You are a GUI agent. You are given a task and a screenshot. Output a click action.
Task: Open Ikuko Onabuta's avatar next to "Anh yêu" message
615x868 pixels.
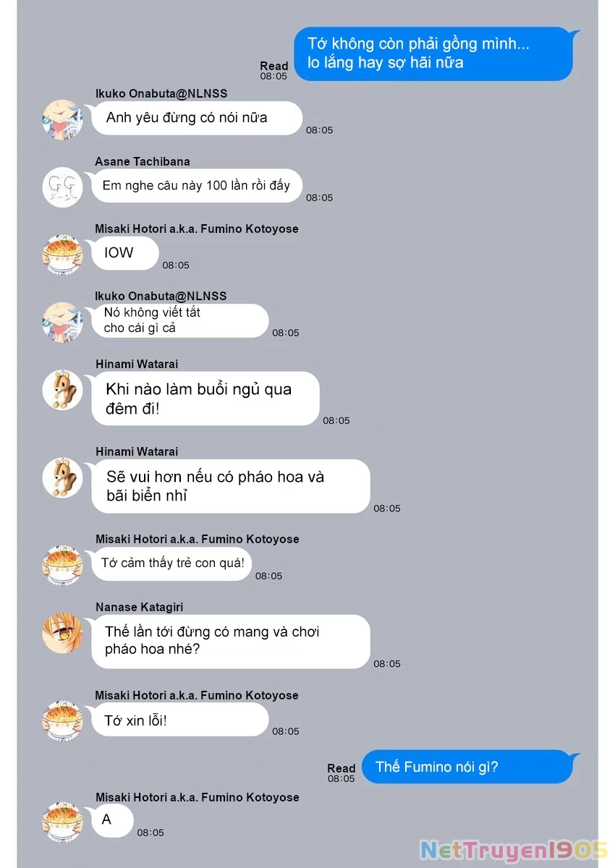click(x=62, y=120)
